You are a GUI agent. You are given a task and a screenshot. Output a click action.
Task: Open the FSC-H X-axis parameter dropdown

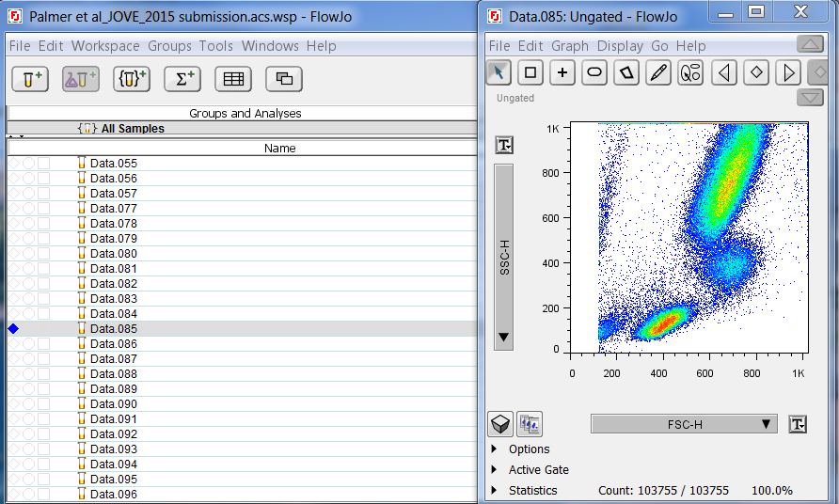click(684, 424)
